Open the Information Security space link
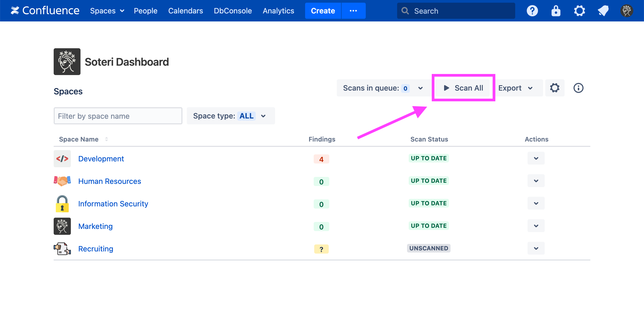Viewport: 644px width, 312px height. (x=113, y=204)
